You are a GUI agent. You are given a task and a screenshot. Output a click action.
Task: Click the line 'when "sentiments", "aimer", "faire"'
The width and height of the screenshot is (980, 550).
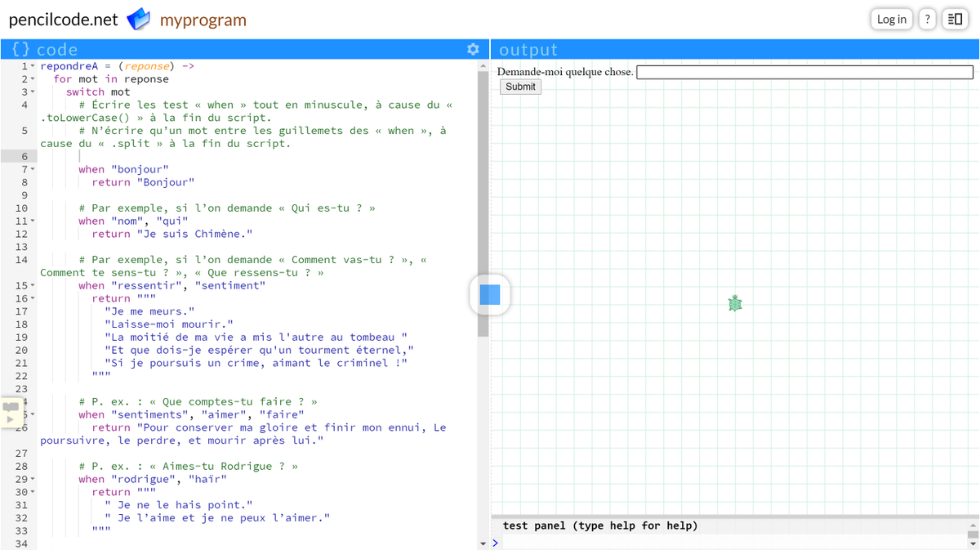(191, 415)
